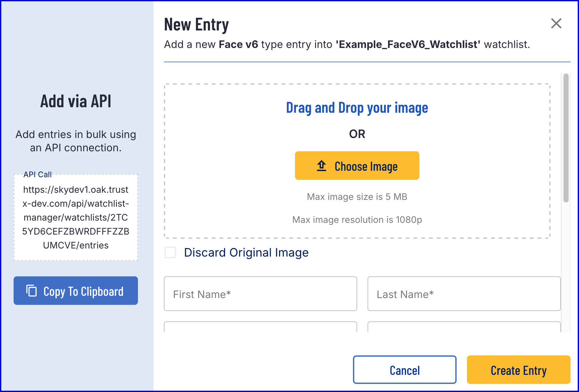Click the Example_FaceV6_Watchlist name in subtitle
The width and height of the screenshot is (579, 392).
point(408,44)
